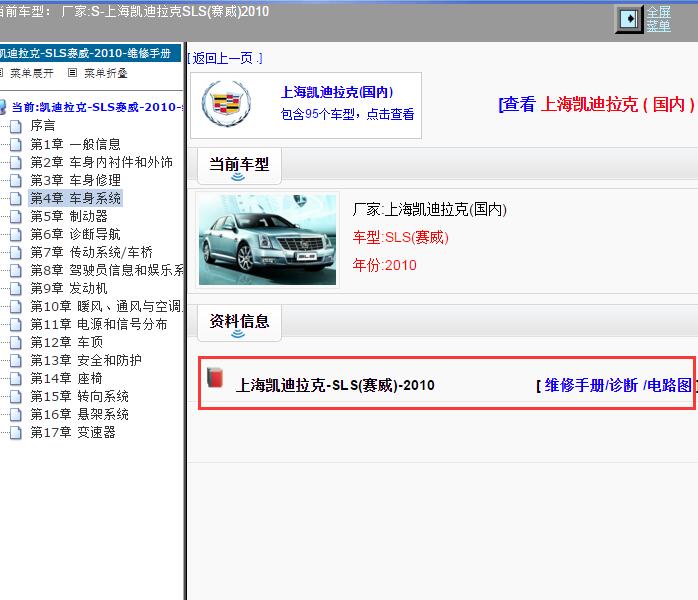Screen dimensions: 698x600
Task: Click page icon beside 第12章 车顶
Action: click(x=16, y=343)
